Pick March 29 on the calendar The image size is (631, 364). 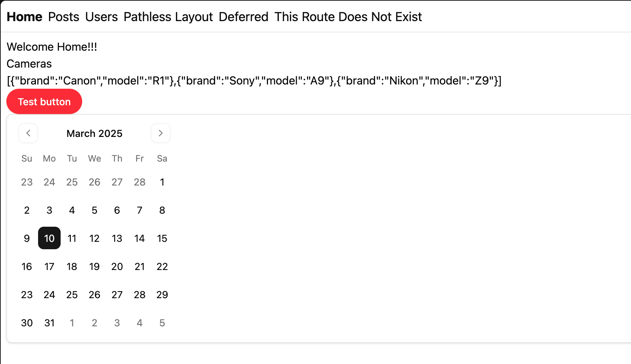click(162, 295)
